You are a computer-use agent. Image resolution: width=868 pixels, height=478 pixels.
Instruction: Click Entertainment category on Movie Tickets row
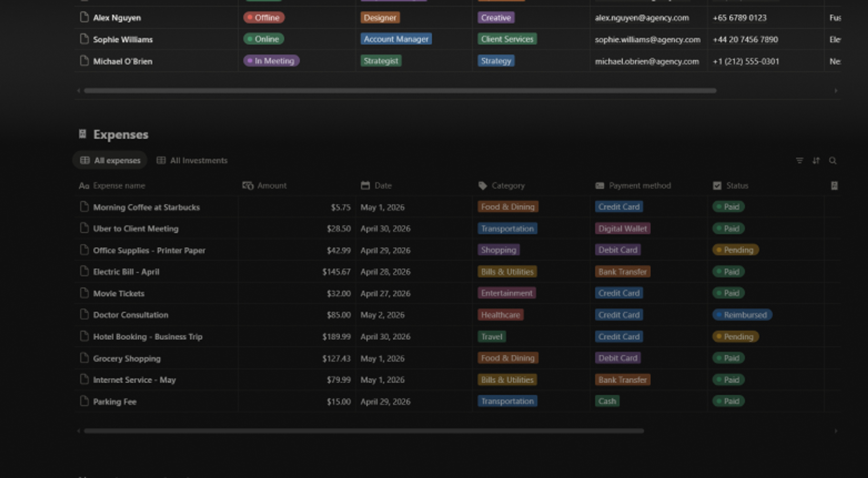pyautogui.click(x=507, y=293)
